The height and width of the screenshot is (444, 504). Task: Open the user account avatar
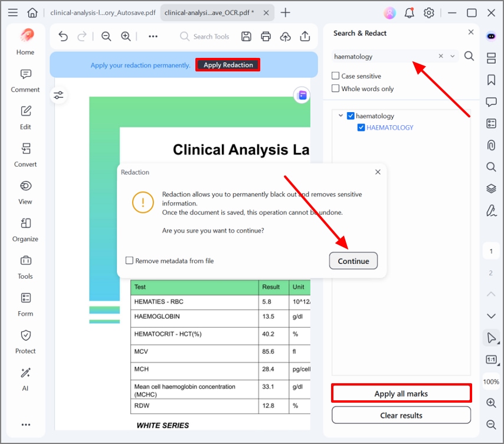pyautogui.click(x=390, y=13)
